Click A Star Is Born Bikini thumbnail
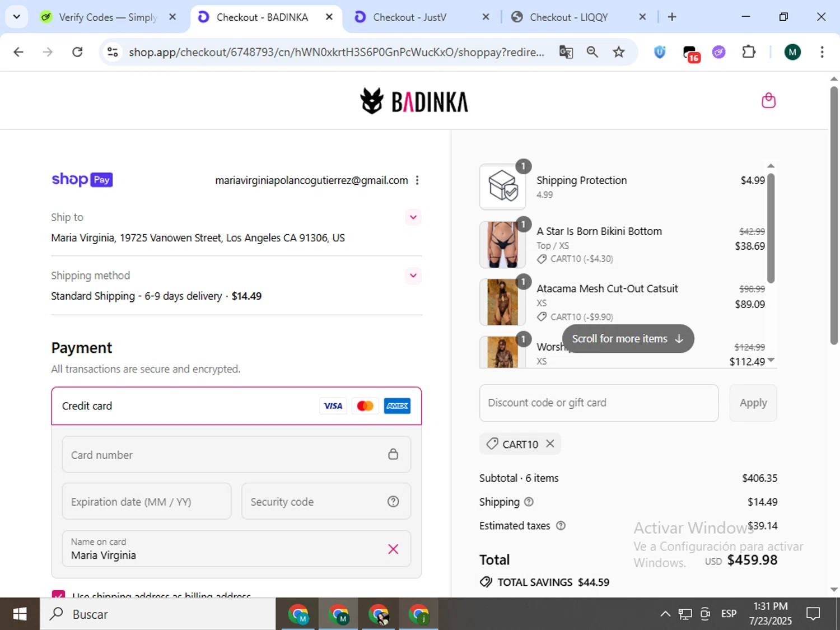840x630 pixels. pyautogui.click(x=503, y=245)
